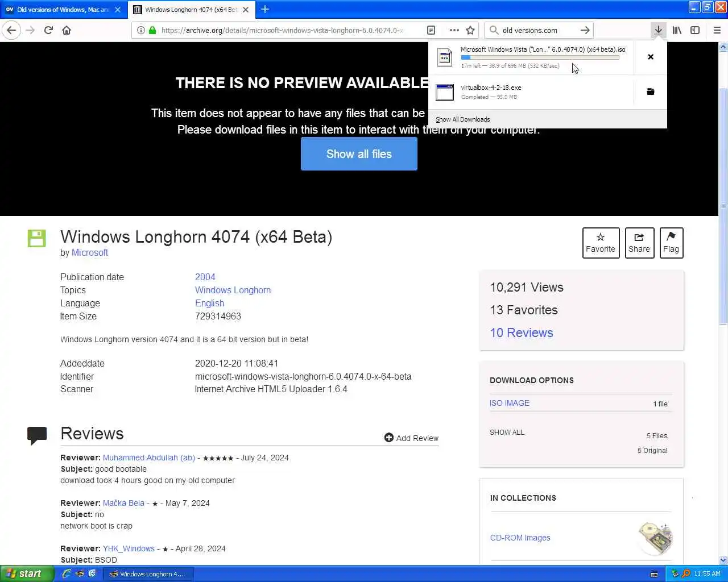Open the Windows Start menu
The height and width of the screenshot is (582, 728).
pos(27,573)
